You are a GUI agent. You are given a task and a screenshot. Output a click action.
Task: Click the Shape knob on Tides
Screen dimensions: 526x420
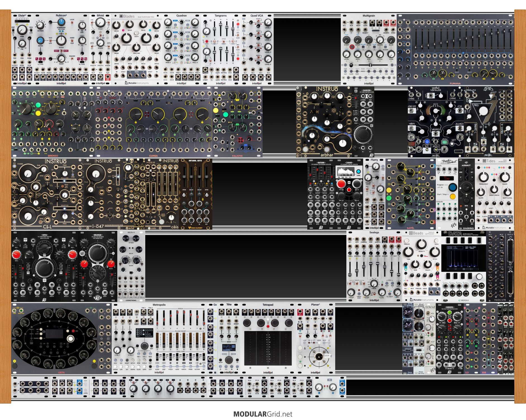tap(504, 177)
